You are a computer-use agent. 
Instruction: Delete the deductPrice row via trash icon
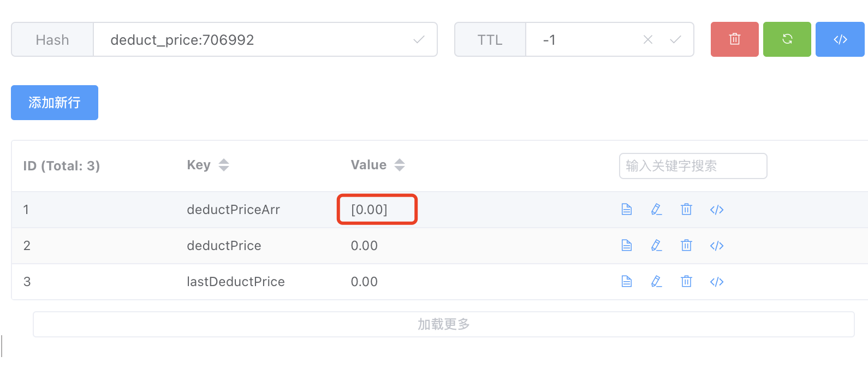click(x=686, y=245)
